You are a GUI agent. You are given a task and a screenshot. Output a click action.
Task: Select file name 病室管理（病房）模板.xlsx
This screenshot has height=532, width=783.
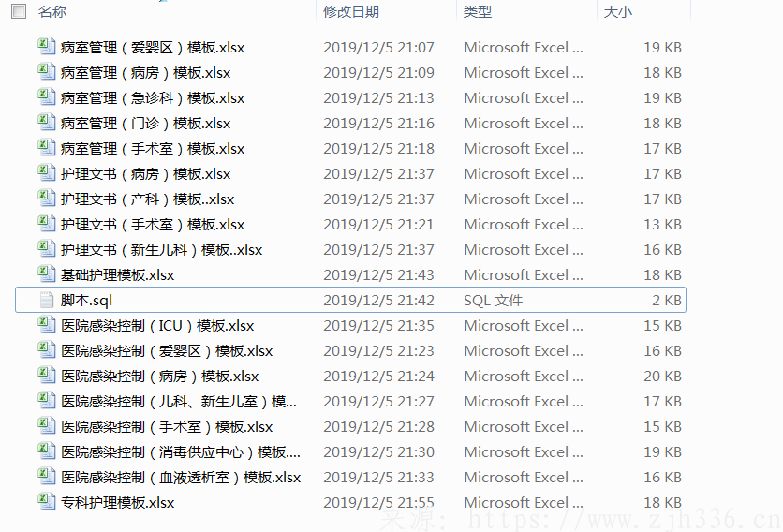[145, 73]
